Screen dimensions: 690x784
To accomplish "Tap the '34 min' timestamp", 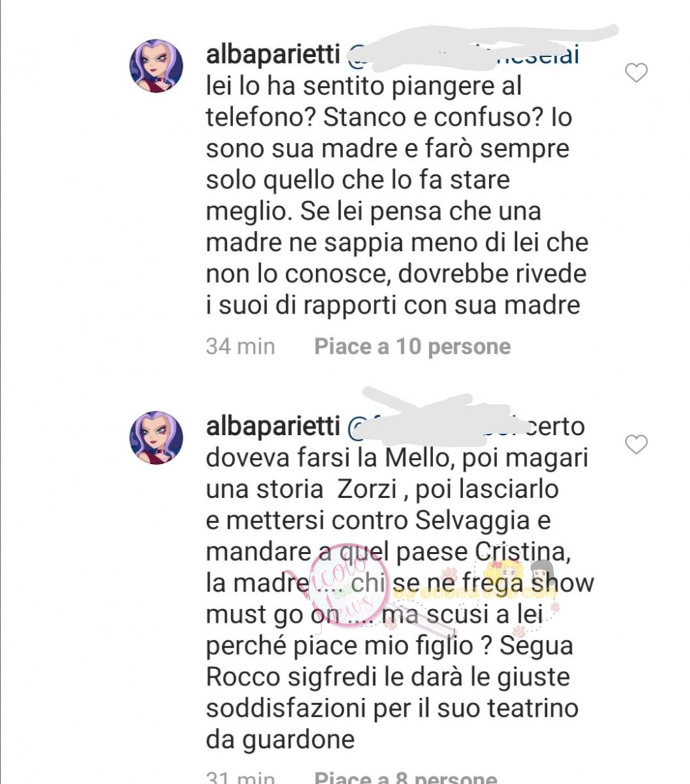I will tap(240, 346).
